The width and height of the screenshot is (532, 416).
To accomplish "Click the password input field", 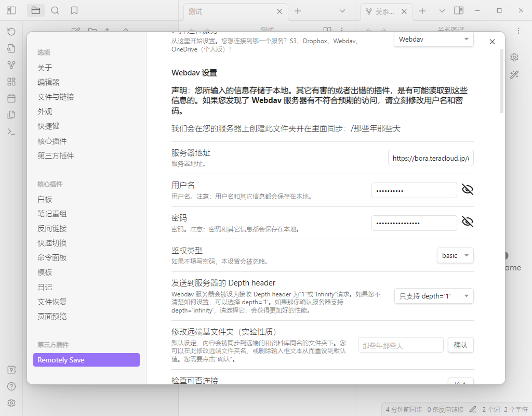I will [x=414, y=223].
